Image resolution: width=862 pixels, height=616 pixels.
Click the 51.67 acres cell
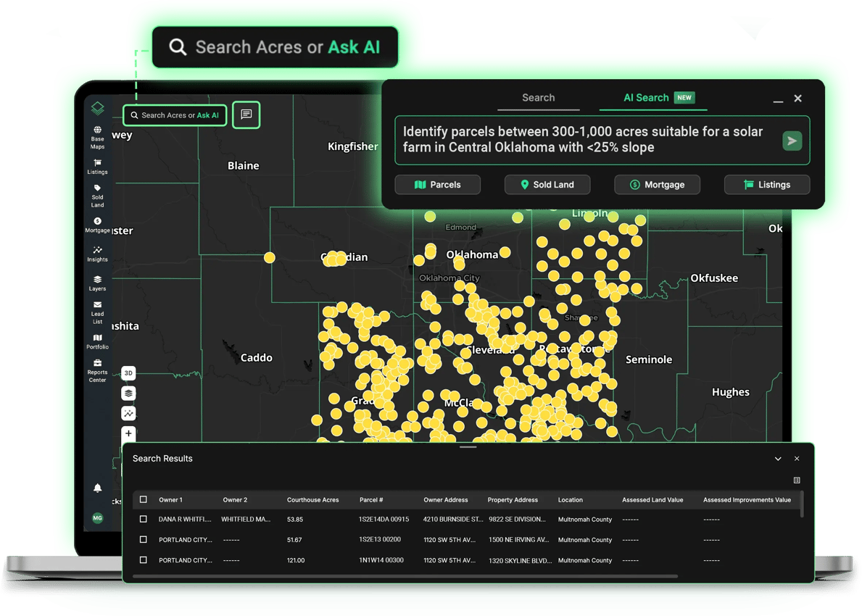(294, 540)
